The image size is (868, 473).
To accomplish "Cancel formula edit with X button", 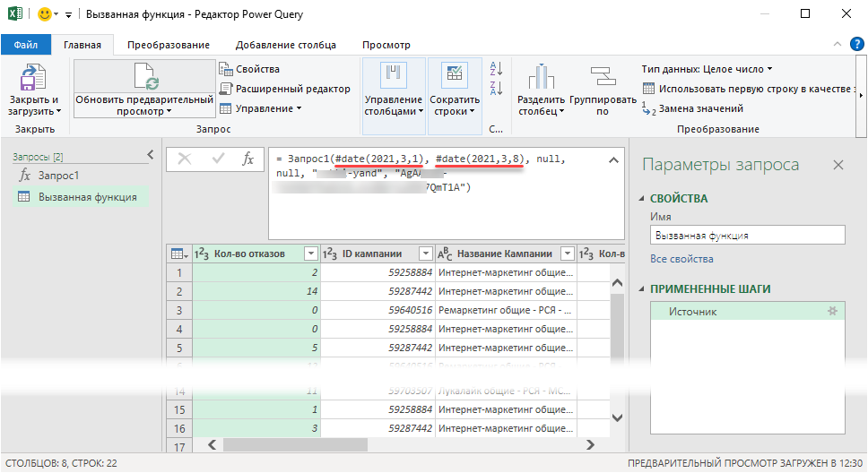I will [185, 159].
